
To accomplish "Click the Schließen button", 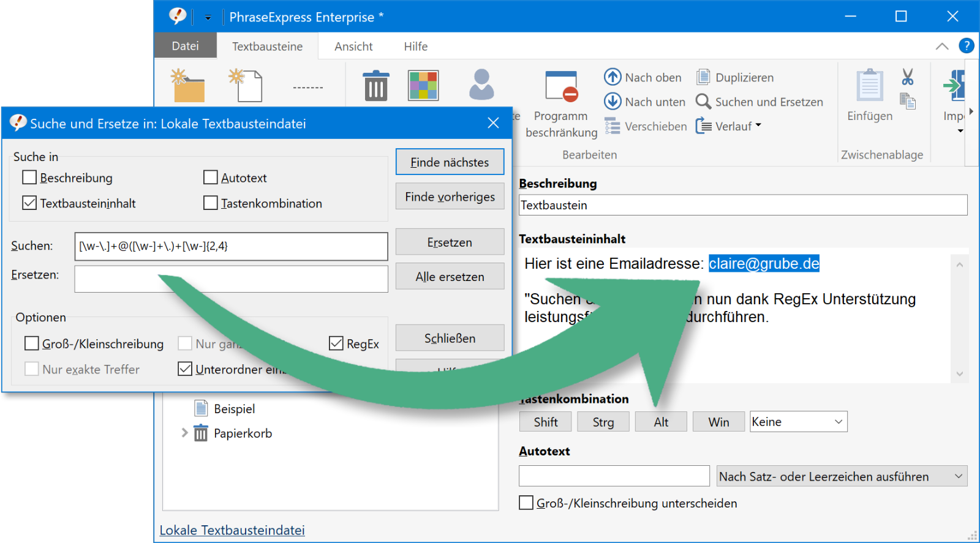I will 450,338.
